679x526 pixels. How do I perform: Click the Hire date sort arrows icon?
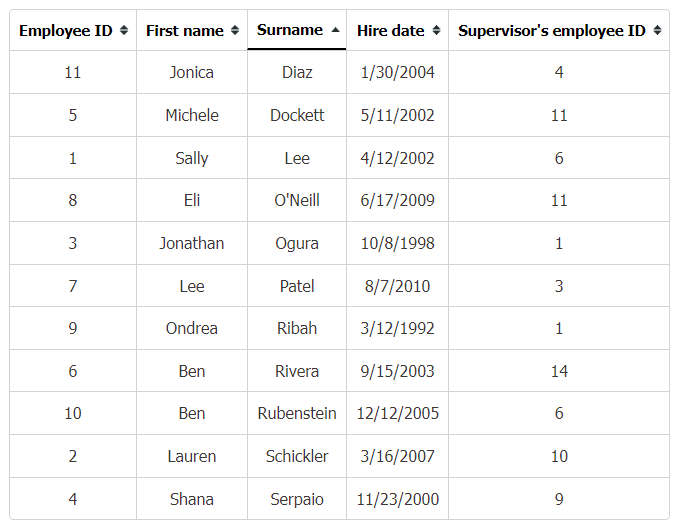point(436,30)
